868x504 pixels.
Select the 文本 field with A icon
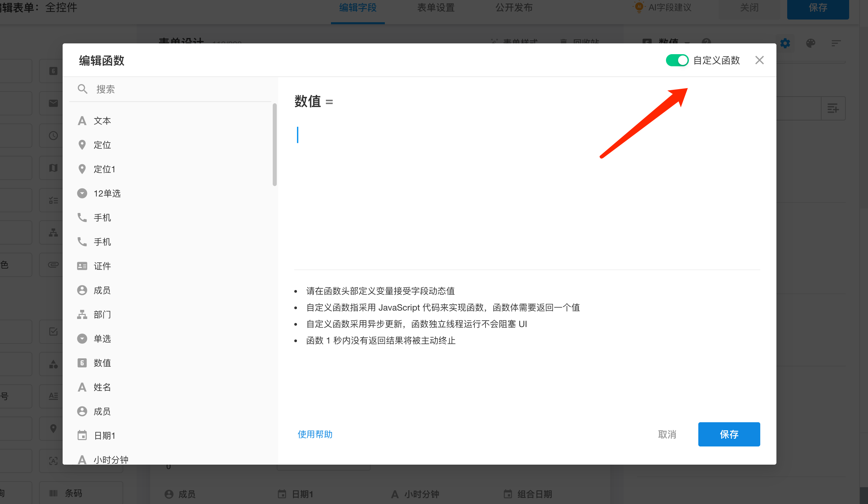click(x=102, y=121)
